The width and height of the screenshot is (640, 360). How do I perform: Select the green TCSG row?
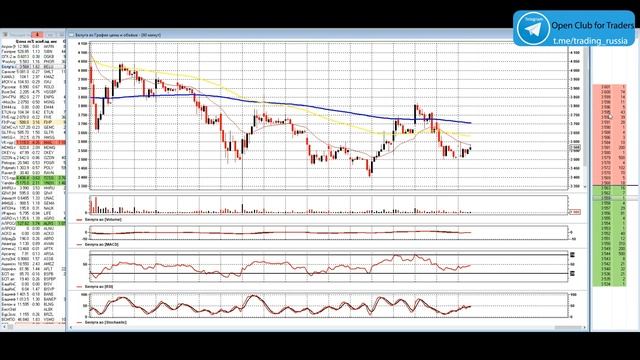coord(33,178)
